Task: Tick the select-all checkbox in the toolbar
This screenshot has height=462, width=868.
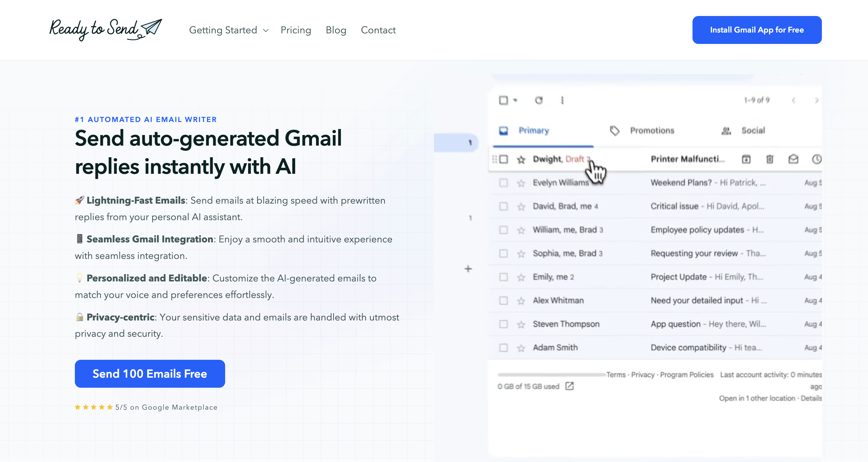Action: pos(503,100)
